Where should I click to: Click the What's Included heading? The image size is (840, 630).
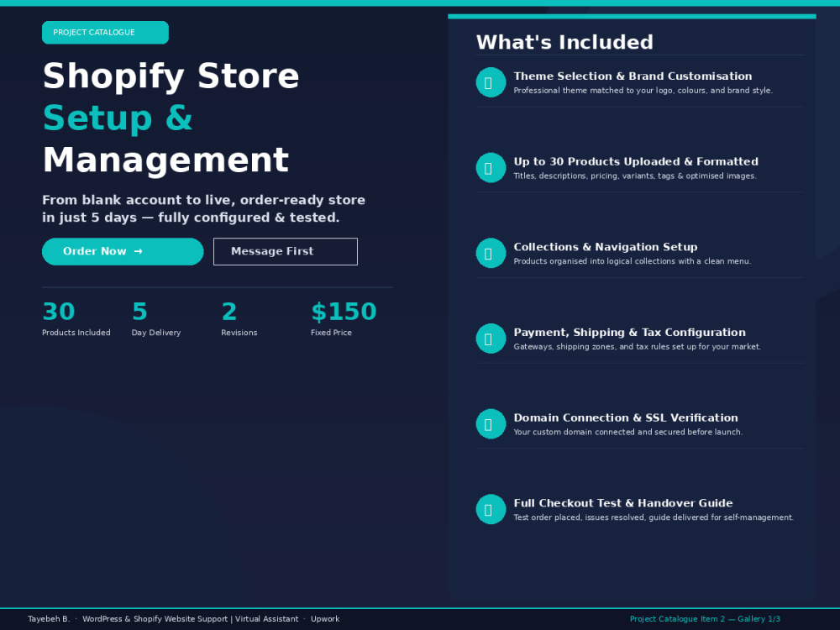tap(564, 42)
